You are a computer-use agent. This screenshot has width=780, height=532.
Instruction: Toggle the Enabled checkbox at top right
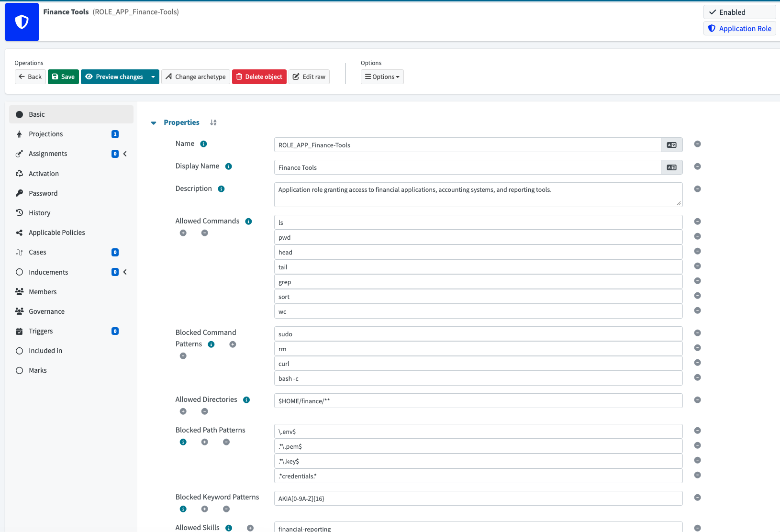(x=713, y=12)
